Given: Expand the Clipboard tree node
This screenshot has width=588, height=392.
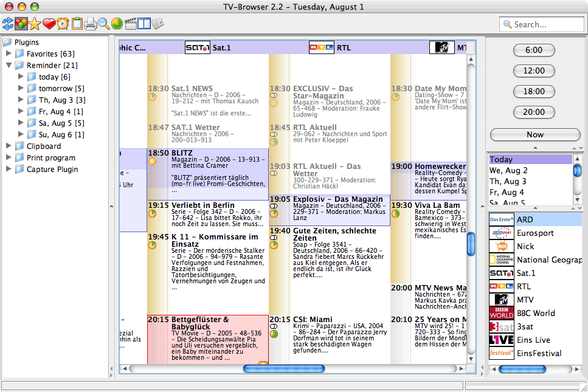Looking at the screenshot, I should [9, 146].
